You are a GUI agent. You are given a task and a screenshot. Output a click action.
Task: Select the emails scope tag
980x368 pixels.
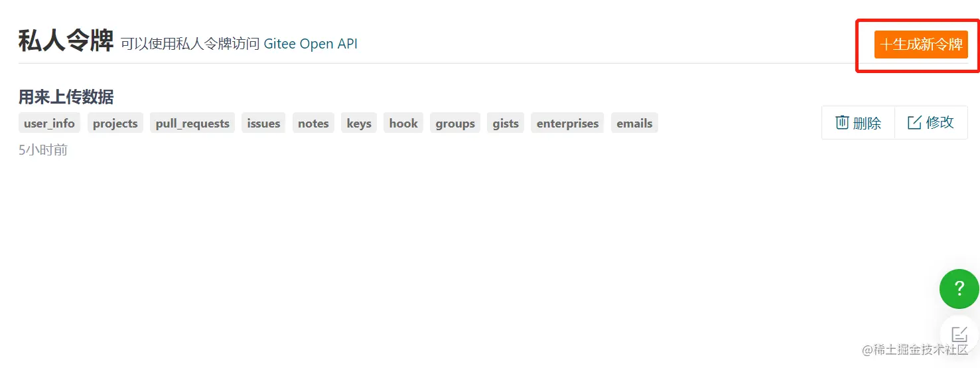[x=634, y=123]
